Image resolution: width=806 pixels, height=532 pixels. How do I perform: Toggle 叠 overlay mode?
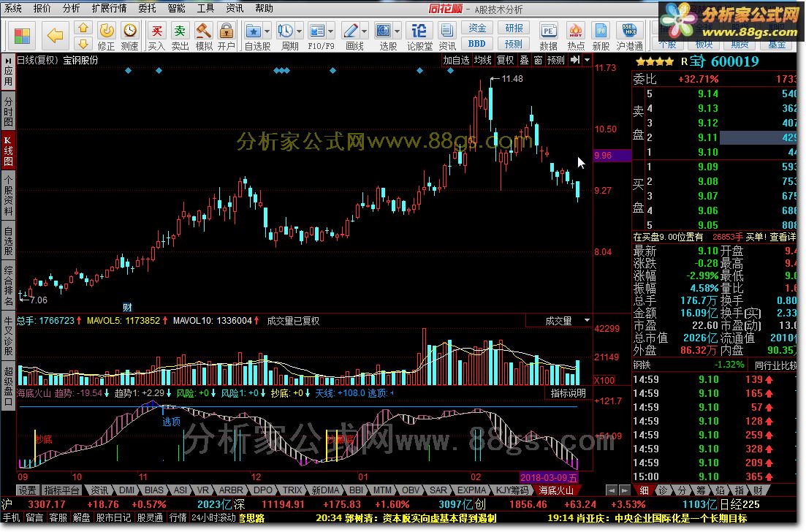525,60
